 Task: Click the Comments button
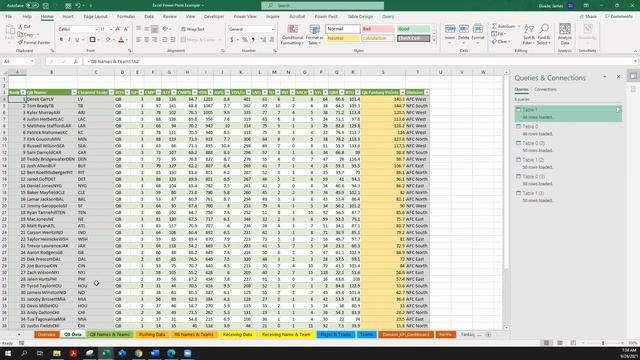(619, 17)
